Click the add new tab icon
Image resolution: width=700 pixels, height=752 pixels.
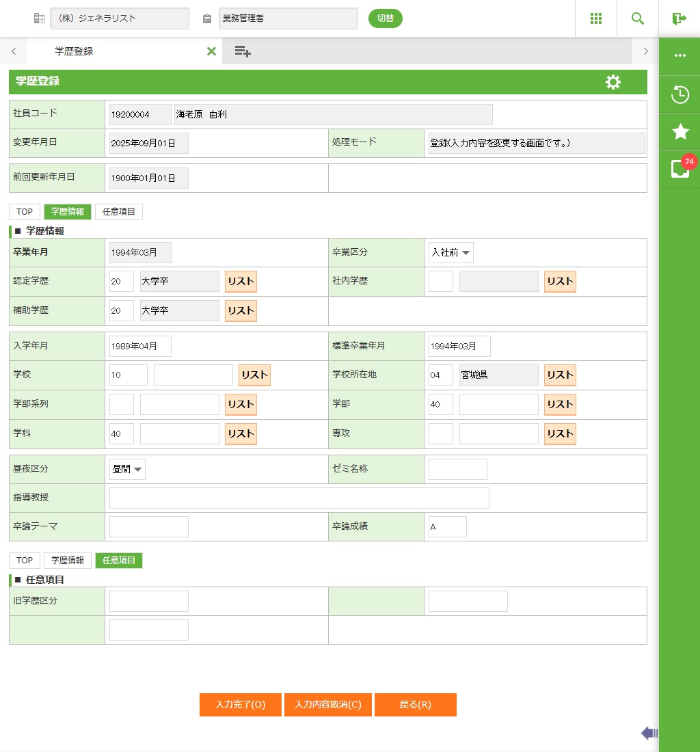pos(242,51)
